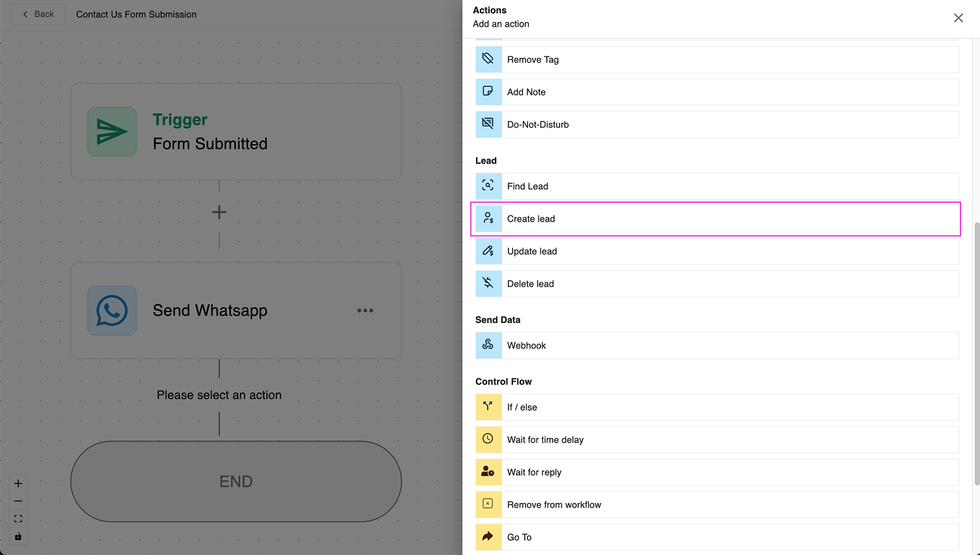Viewport: 980px width, 555px height.
Task: Select the Add Note action icon
Action: click(488, 92)
